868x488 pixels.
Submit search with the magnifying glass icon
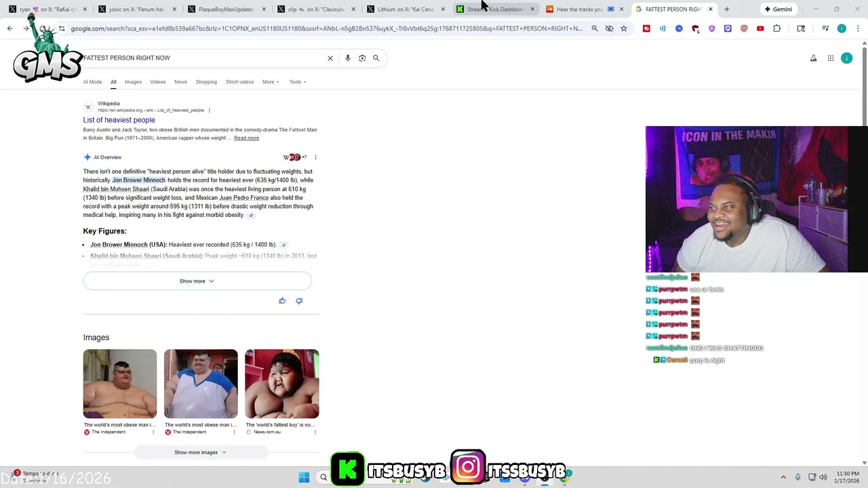click(x=376, y=58)
